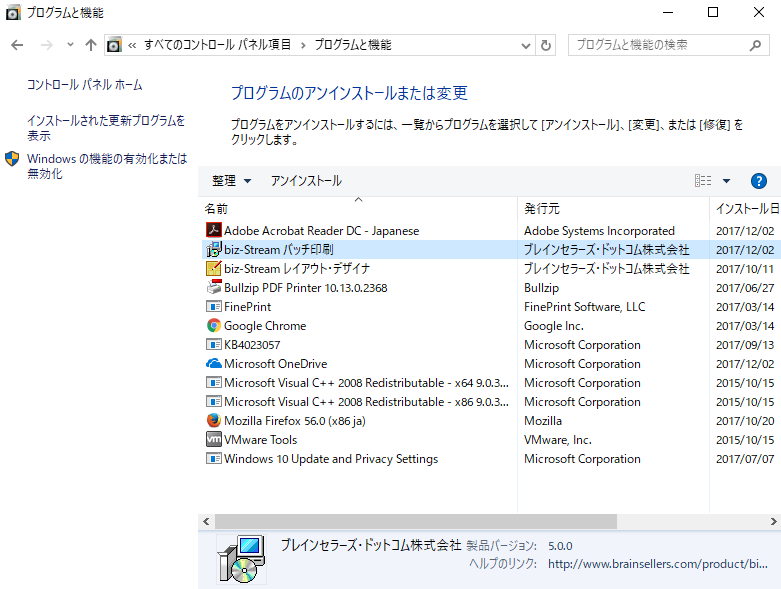This screenshot has height=589, width=781.
Task: Click the window title bar program icon
Action: click(13, 12)
